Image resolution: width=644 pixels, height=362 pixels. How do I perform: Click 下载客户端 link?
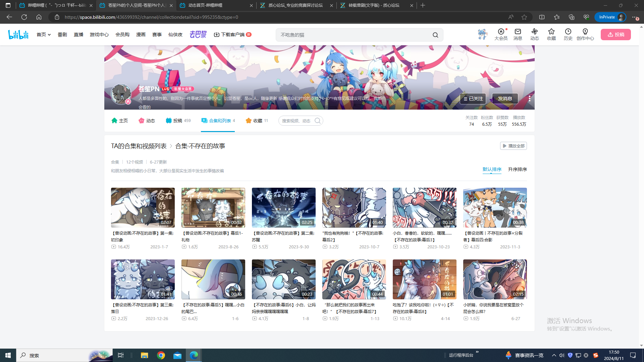pos(232,35)
